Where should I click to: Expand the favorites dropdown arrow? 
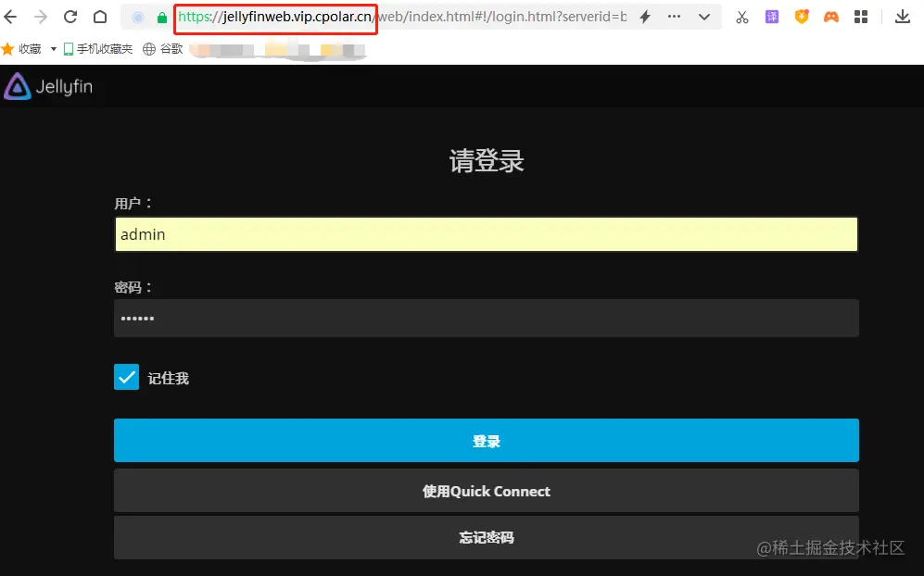click(x=53, y=49)
